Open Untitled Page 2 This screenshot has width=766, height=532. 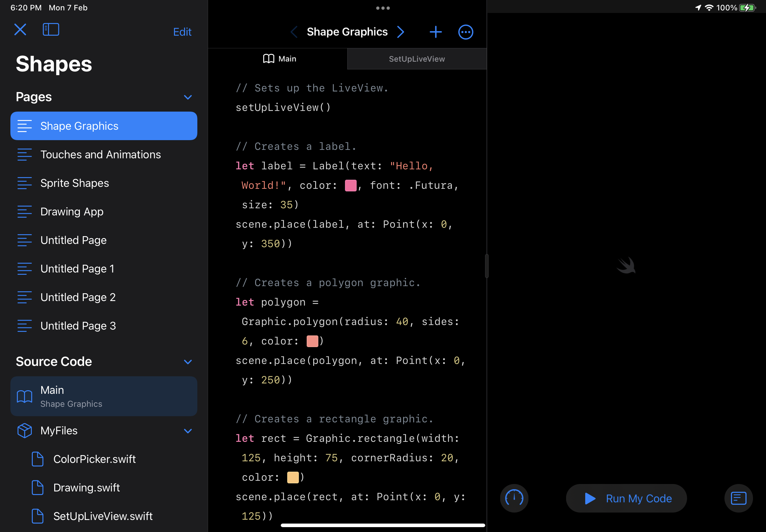coord(104,297)
